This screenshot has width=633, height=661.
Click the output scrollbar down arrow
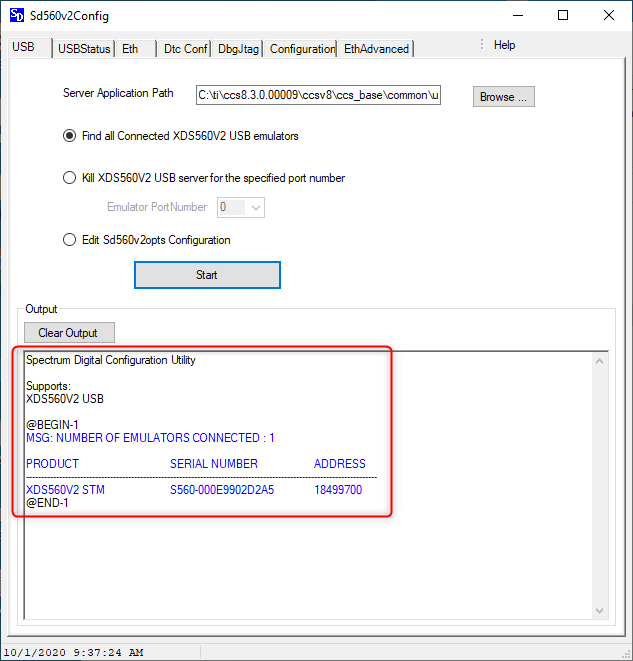(600, 610)
